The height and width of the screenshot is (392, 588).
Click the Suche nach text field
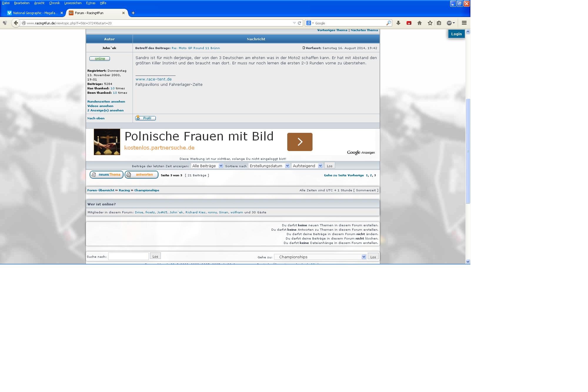coord(128,256)
